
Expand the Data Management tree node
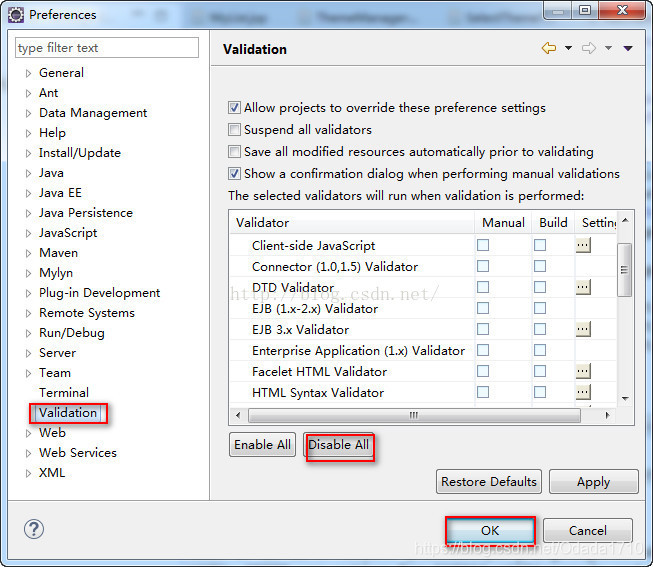[x=28, y=113]
